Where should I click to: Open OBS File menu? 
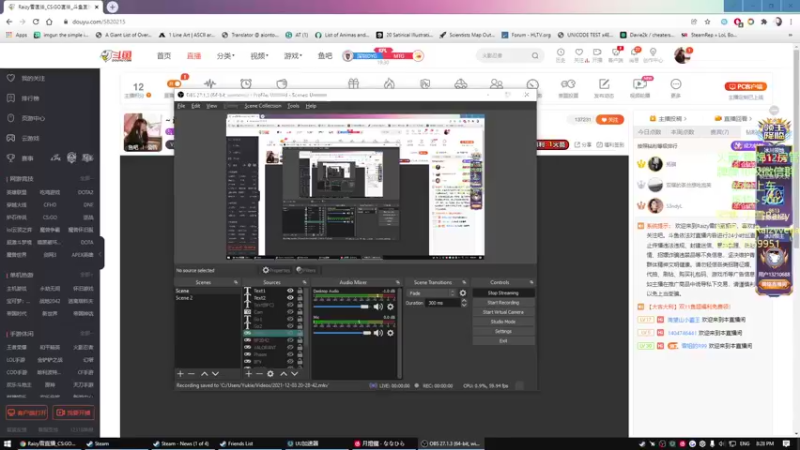click(x=181, y=106)
